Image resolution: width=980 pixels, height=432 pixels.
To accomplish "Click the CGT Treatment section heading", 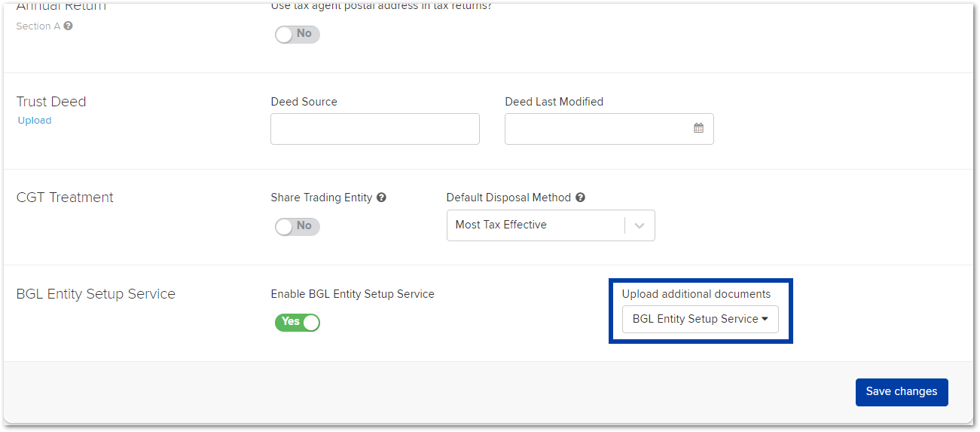I will (x=65, y=198).
